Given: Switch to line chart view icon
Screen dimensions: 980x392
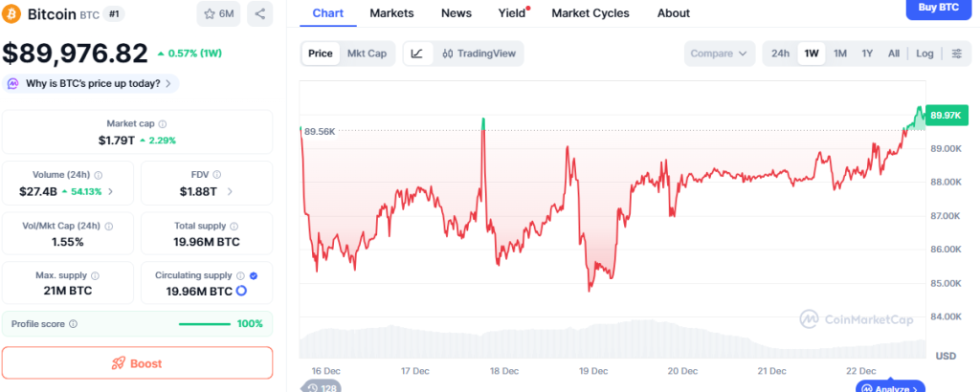Looking at the screenshot, I should (x=417, y=54).
